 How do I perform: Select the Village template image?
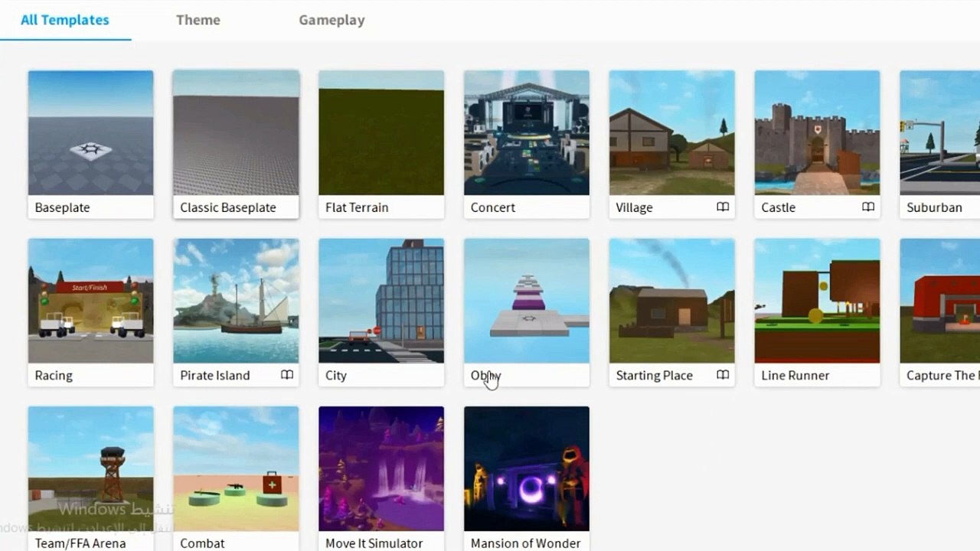click(x=672, y=132)
